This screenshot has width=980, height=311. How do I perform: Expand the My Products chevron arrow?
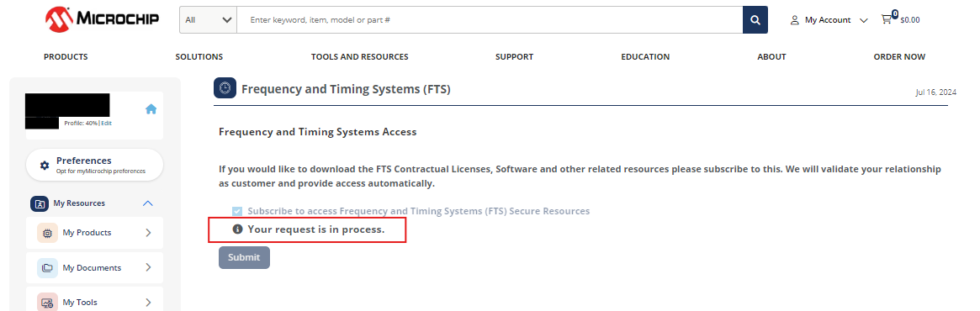[x=148, y=233]
